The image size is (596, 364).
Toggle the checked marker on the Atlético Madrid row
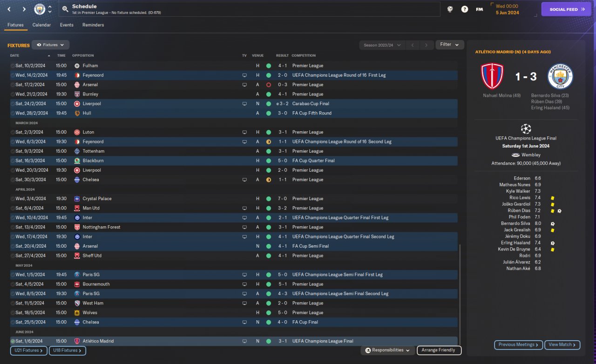coord(13,341)
